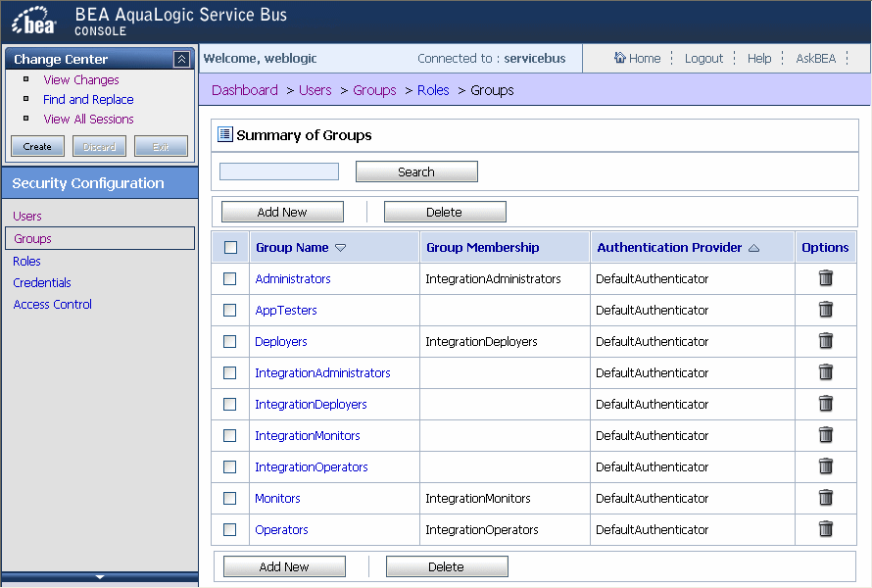
Task: Sort by Authentication Provider arrow
Action: (x=753, y=248)
